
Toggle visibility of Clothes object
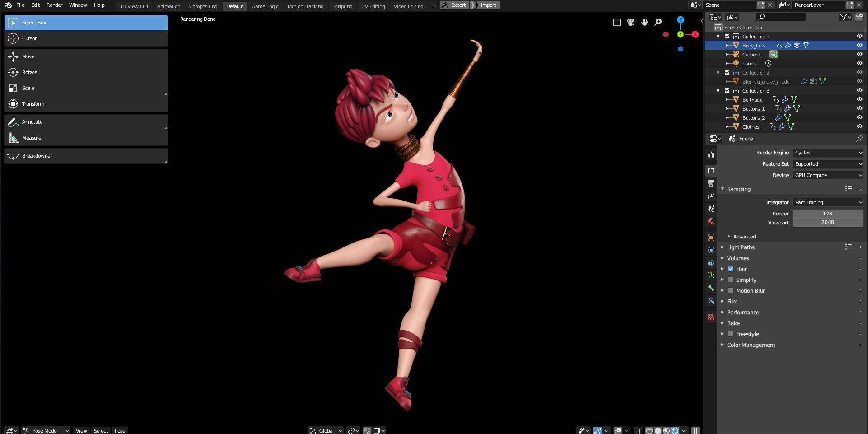859,126
